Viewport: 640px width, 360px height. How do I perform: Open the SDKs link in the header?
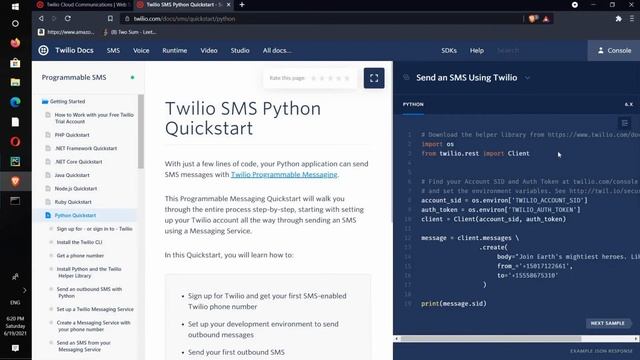point(449,50)
